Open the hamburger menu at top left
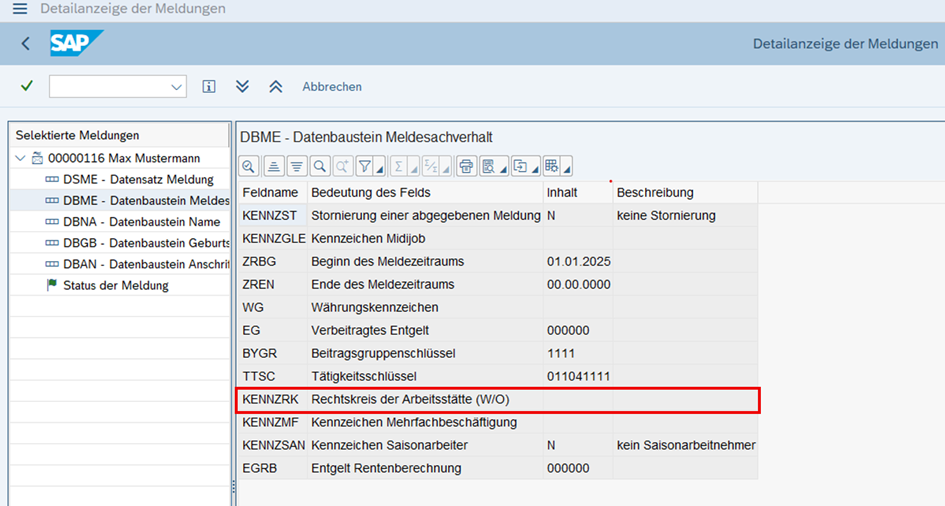The image size is (945, 506). (20, 9)
